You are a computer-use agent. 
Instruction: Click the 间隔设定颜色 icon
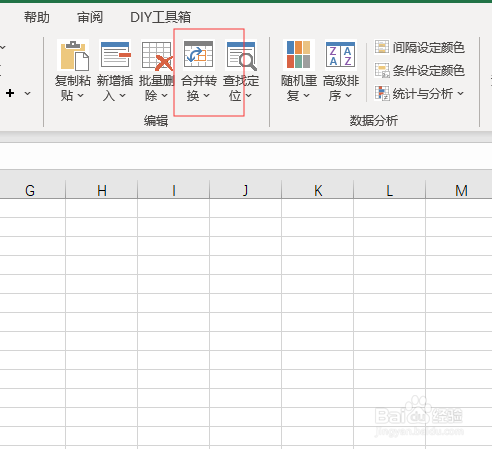click(382, 47)
